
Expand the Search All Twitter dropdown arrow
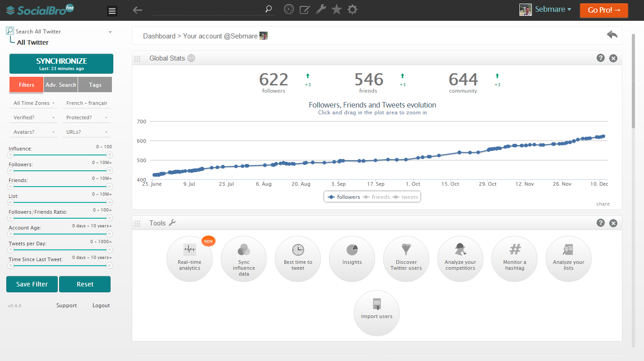pos(110,32)
